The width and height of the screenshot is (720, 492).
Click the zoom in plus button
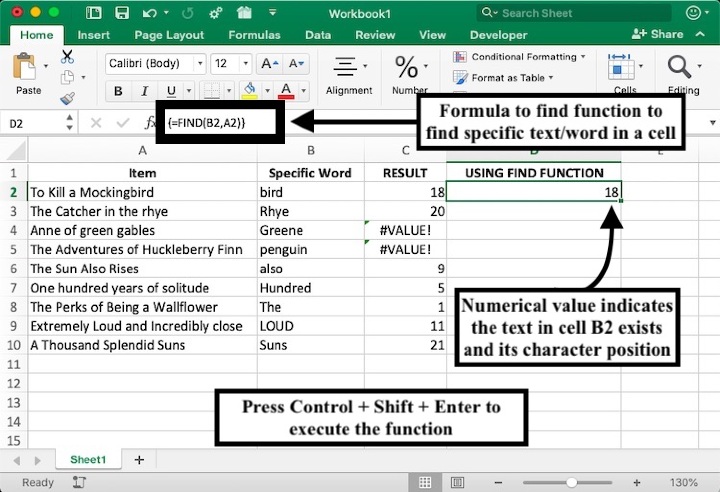[x=637, y=482]
